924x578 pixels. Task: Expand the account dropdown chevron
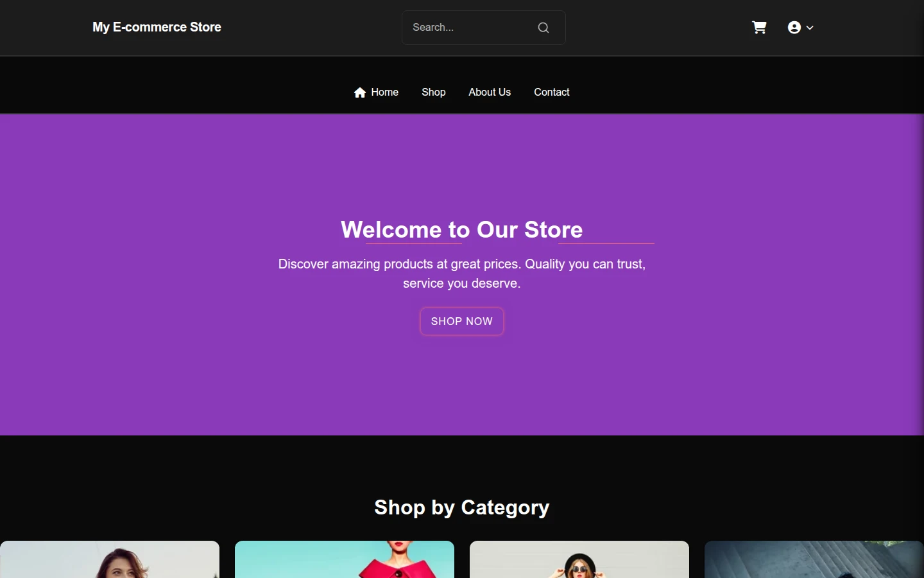(810, 28)
